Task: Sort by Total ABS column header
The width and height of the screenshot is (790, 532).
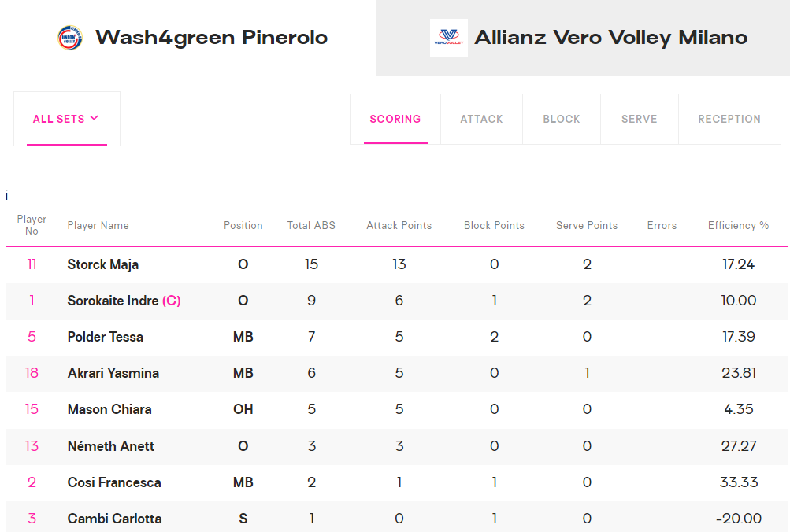Action: coord(311,226)
